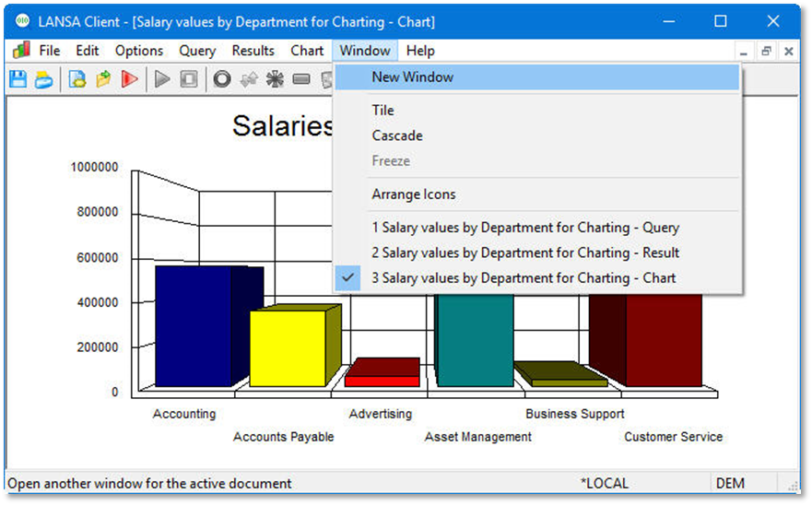Click the Customer Service axis label
Screen dimensions: 812x505
click(x=673, y=437)
